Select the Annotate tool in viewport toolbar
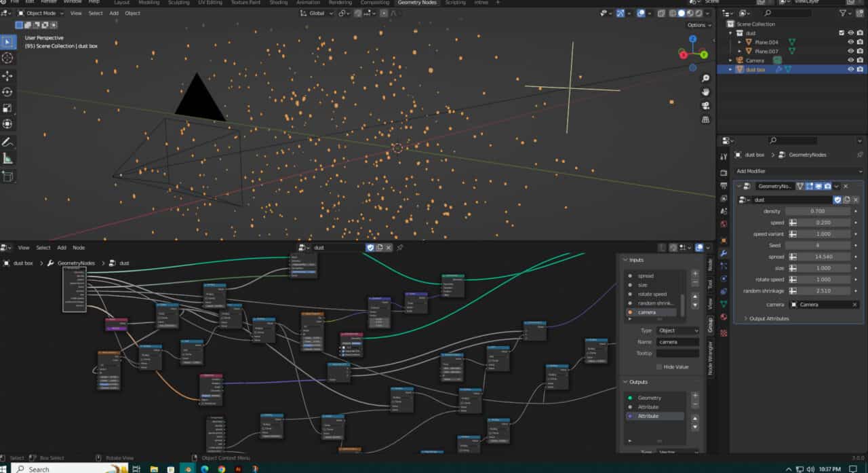This screenshot has height=473, width=868. tap(8, 143)
